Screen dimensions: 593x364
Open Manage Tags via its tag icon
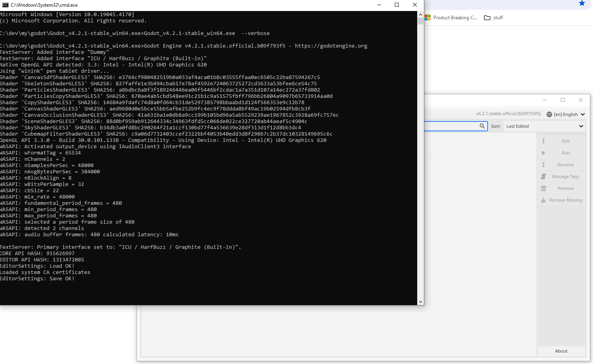tap(544, 176)
